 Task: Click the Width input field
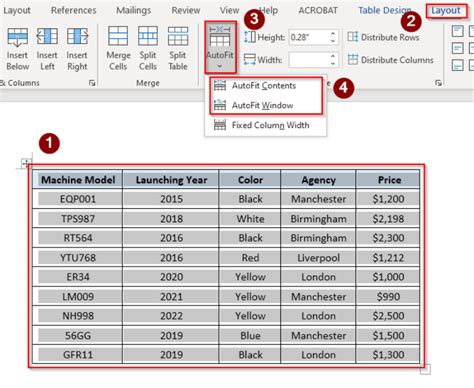click(x=309, y=60)
